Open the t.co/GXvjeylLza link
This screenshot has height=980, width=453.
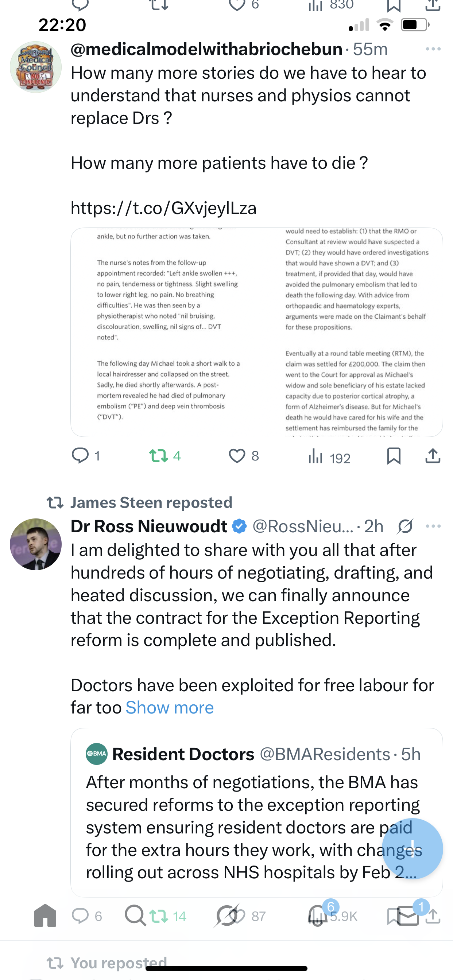tap(164, 208)
